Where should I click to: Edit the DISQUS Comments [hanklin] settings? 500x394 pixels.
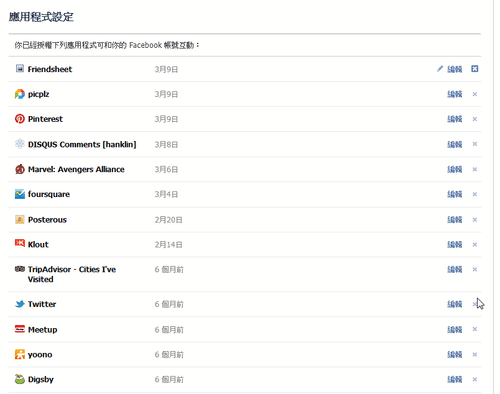click(x=455, y=144)
